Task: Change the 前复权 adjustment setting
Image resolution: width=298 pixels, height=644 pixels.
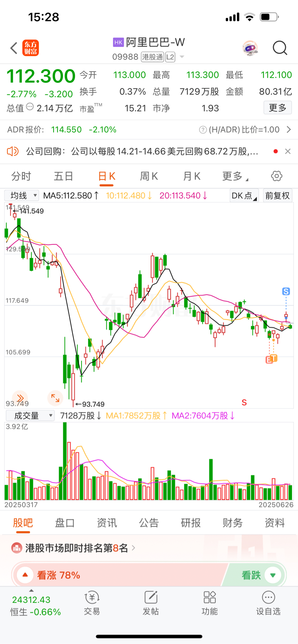Action: 277,196
